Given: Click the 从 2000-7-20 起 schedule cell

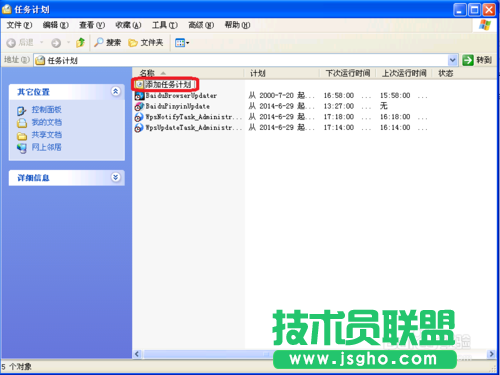Looking at the screenshot, I should pyautogui.click(x=281, y=96).
